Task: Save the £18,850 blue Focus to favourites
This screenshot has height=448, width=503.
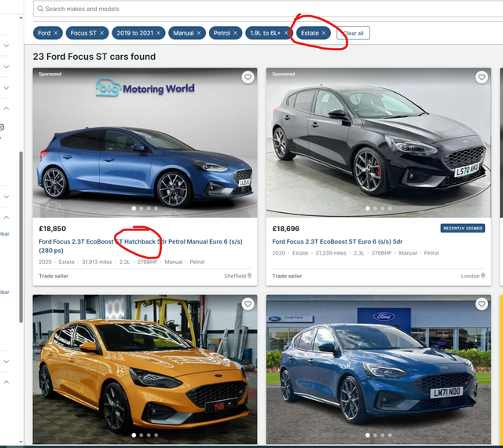Action: tap(248, 77)
